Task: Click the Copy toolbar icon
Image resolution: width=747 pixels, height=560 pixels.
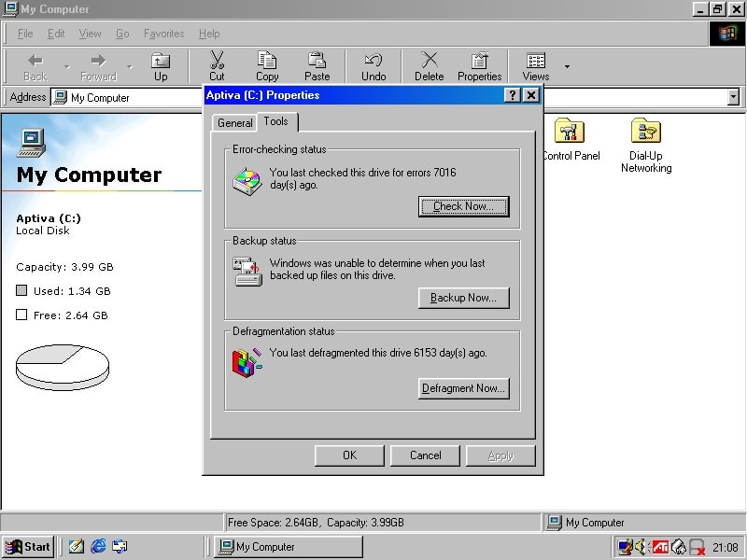Action: [x=267, y=66]
